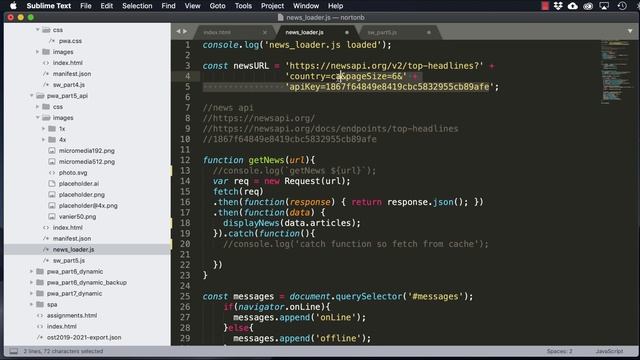Open the Apple menu

click(x=13, y=6)
